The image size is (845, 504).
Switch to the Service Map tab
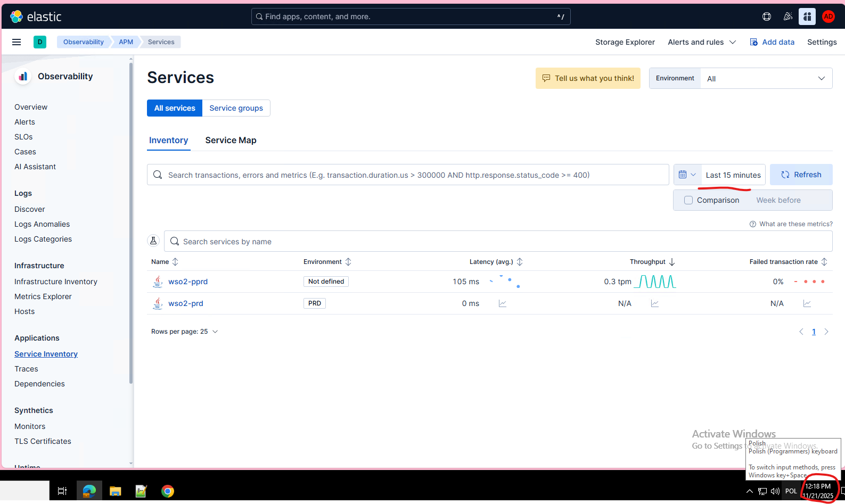tap(231, 141)
